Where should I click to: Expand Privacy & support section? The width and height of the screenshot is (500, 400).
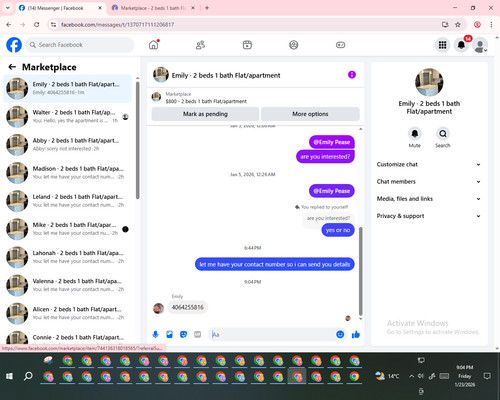pyautogui.click(x=429, y=216)
